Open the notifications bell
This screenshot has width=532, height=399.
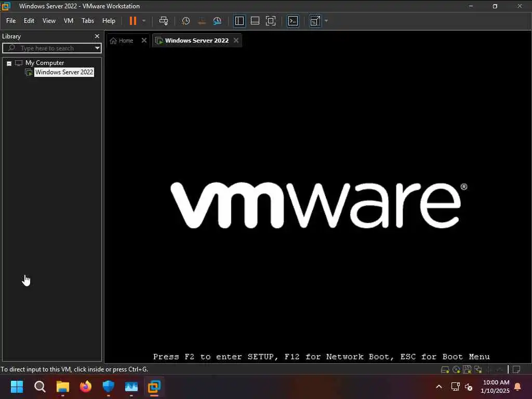coord(517,387)
